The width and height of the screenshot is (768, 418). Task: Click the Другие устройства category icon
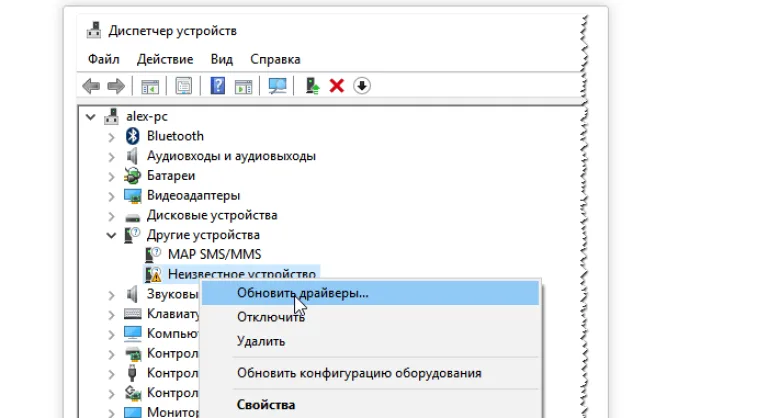point(132,235)
